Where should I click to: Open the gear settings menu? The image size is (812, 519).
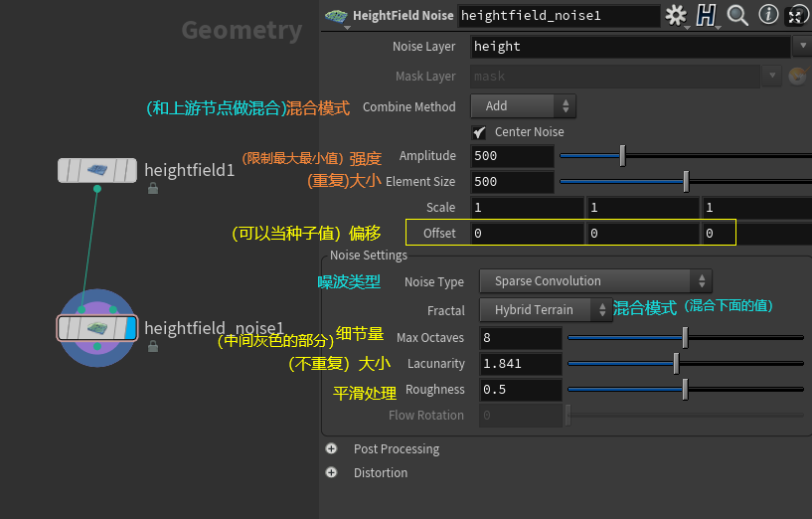click(x=676, y=16)
